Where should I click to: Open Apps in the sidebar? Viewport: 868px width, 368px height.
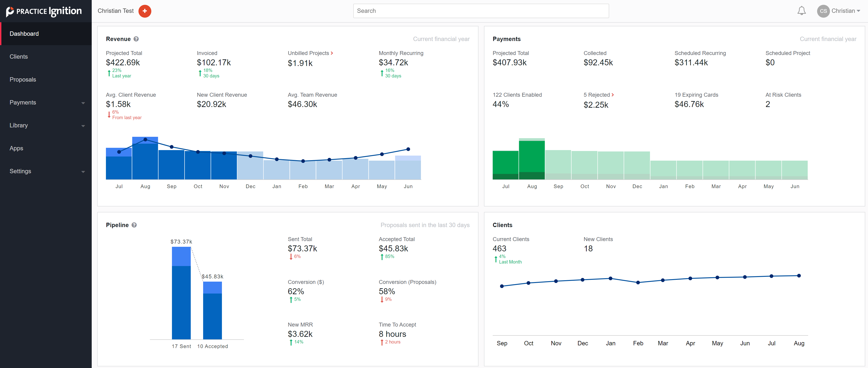click(x=16, y=148)
